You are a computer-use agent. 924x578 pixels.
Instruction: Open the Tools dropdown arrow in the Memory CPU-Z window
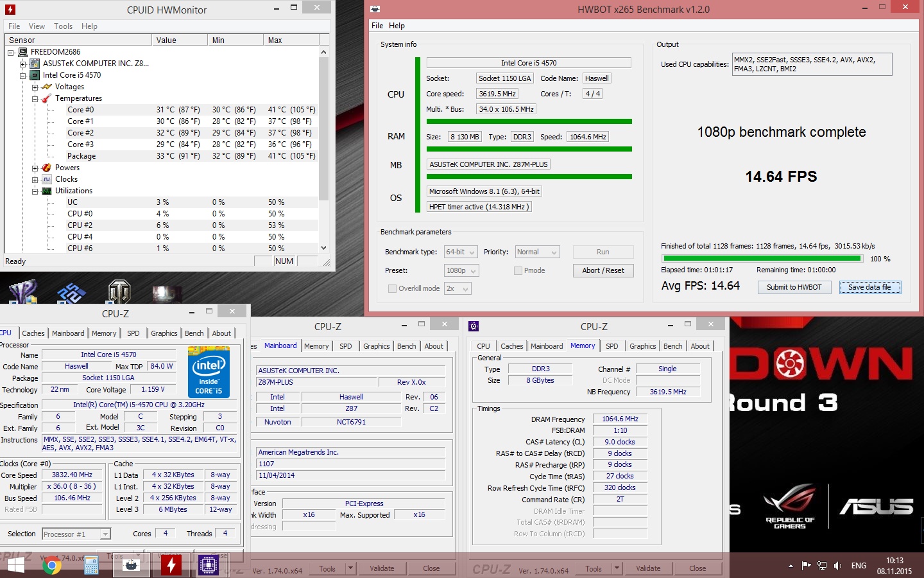tap(617, 568)
